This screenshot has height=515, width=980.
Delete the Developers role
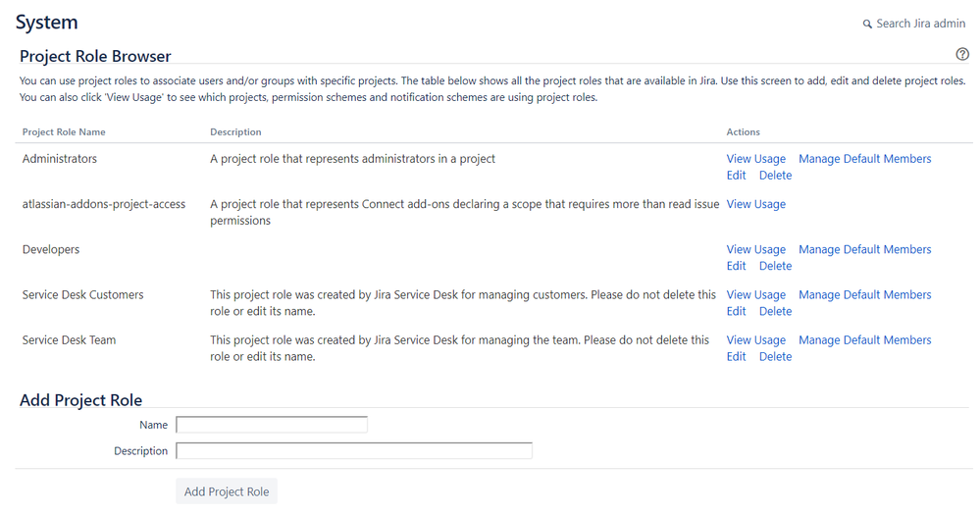776,266
